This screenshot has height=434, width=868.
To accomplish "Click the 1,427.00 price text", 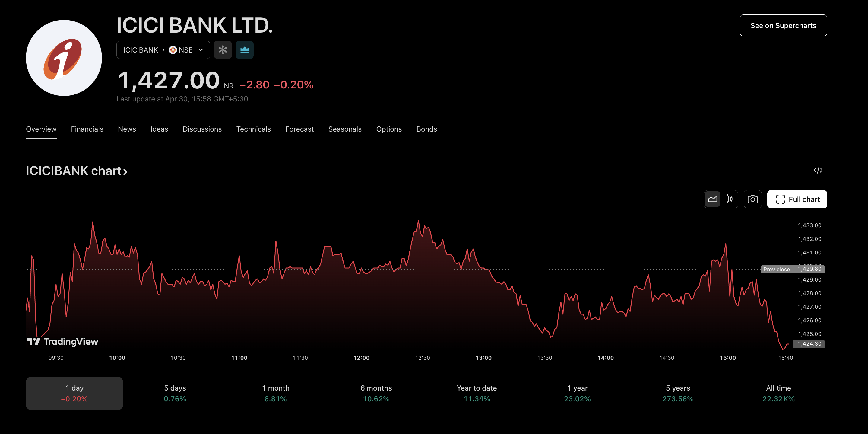I will (169, 81).
